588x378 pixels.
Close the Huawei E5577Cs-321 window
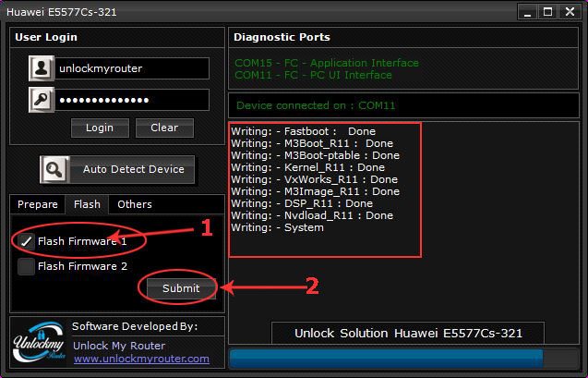570,12
